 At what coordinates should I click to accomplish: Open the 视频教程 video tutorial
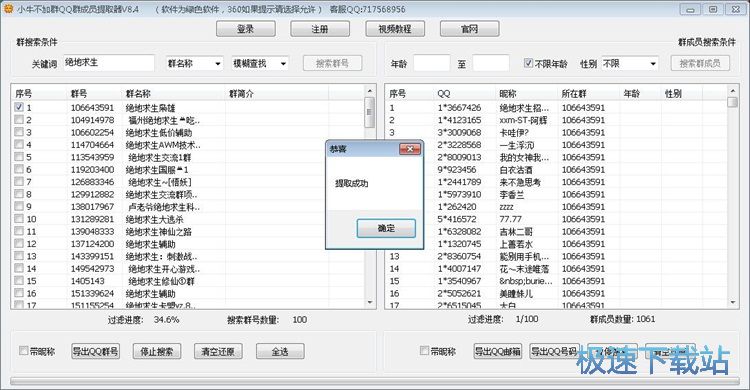395,29
